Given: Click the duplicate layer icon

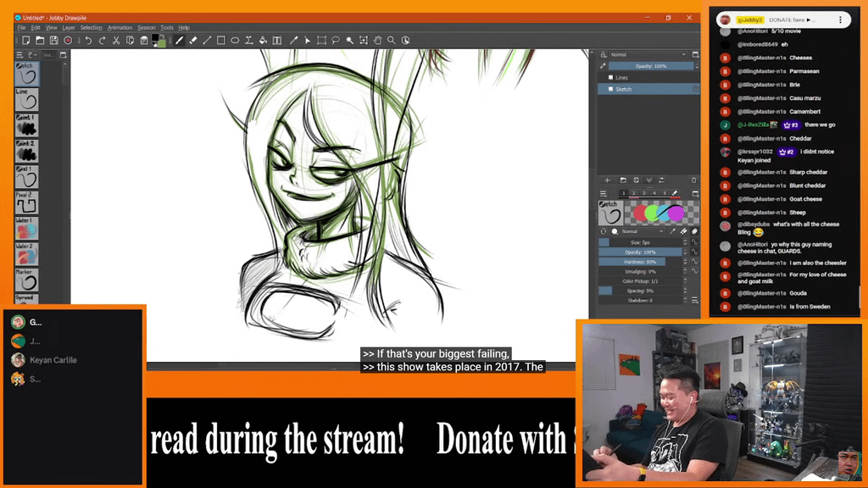Looking at the screenshot, I should 636,180.
